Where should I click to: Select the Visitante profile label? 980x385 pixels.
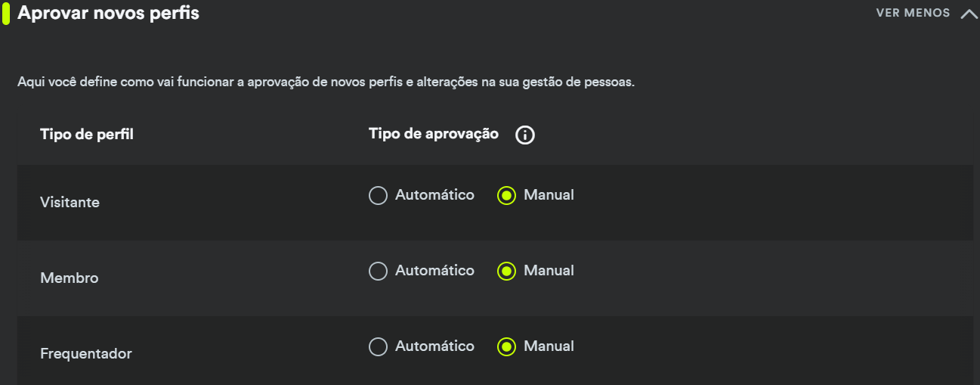[x=70, y=203]
